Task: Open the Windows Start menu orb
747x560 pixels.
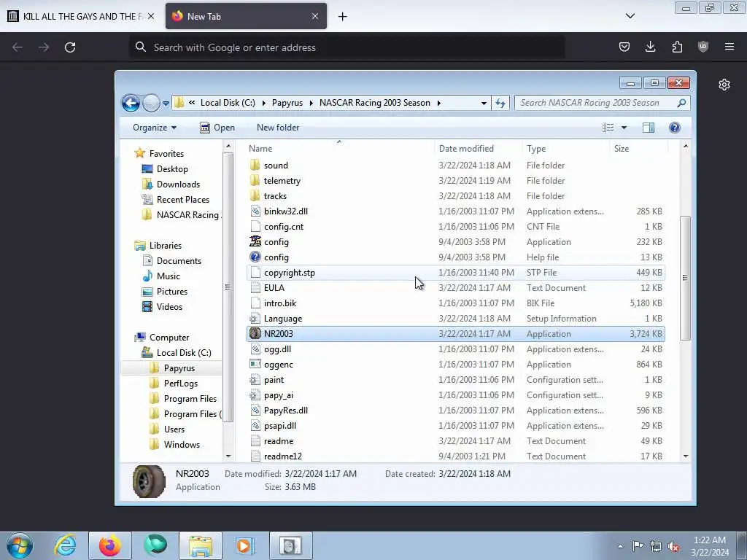Action: click(20, 545)
